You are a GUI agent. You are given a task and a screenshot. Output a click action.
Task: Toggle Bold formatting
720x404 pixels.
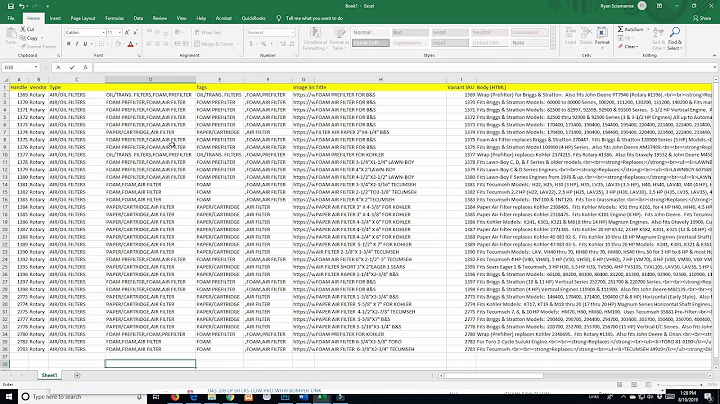(68, 44)
